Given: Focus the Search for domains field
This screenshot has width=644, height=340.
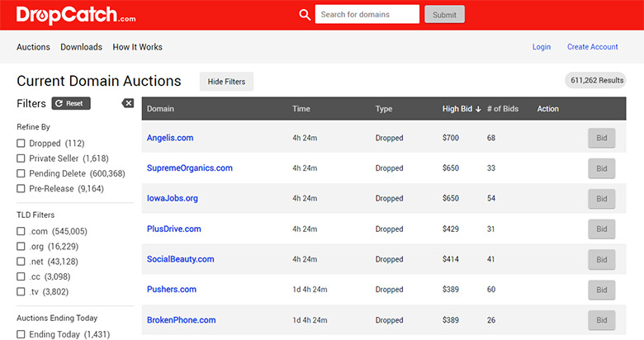Looking at the screenshot, I should tap(367, 14).
